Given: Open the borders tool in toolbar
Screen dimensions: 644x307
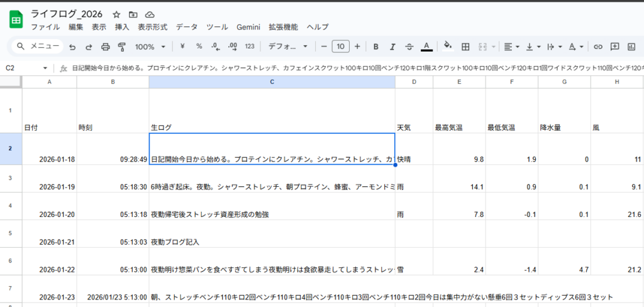Looking at the screenshot, I should (x=466, y=47).
